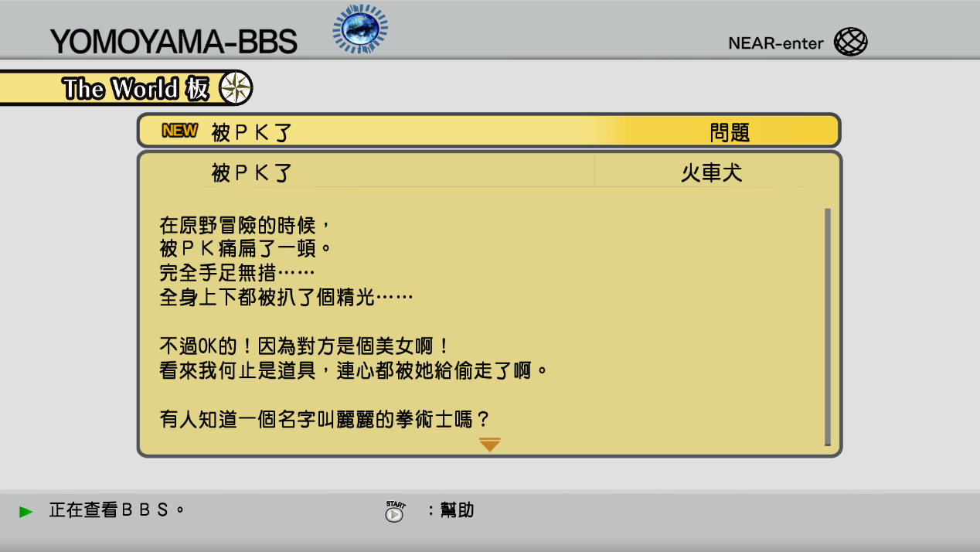Image resolution: width=980 pixels, height=552 pixels.
Task: Click the line asking about 麗麗的拳術士
Action: (325, 420)
